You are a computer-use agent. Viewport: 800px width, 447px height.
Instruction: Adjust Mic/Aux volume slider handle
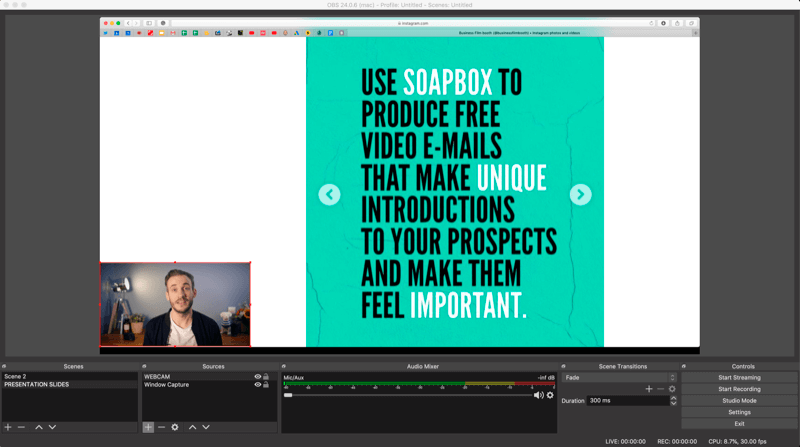click(288, 395)
